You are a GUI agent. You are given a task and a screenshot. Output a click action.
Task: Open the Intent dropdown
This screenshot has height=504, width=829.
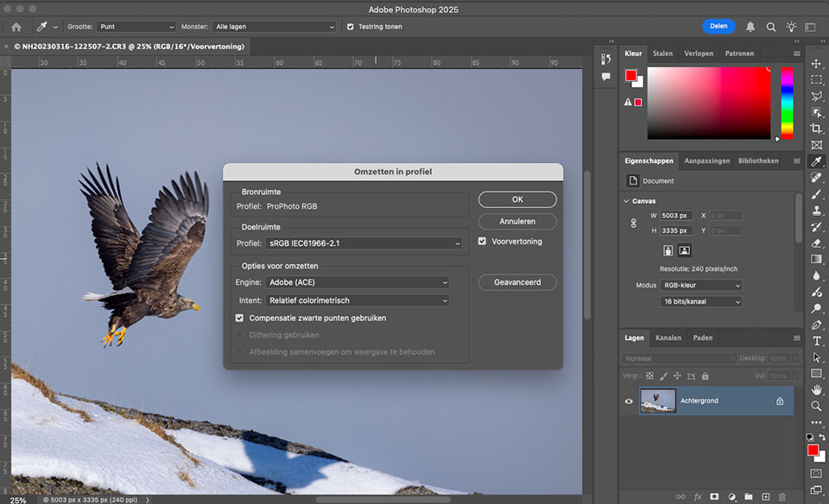point(358,300)
